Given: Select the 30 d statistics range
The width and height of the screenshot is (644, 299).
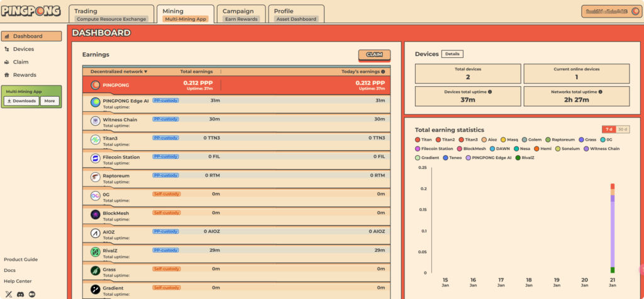Looking at the screenshot, I should coord(623,129).
